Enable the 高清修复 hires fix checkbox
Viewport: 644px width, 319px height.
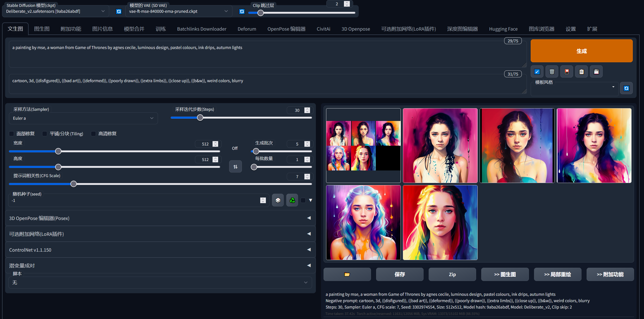93,134
